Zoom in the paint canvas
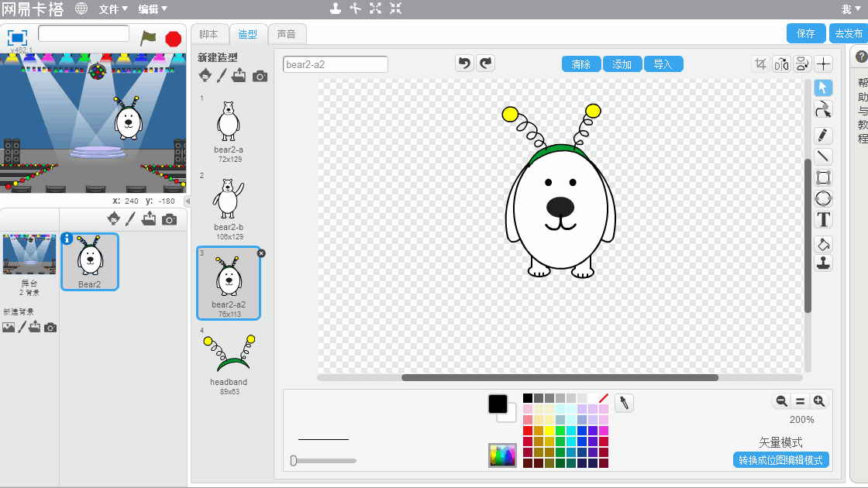Screen dimensions: 868x488 (x=818, y=401)
